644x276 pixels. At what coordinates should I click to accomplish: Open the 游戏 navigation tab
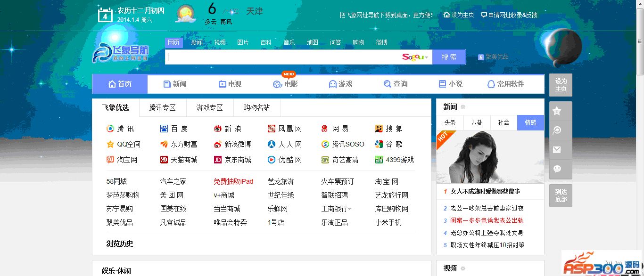[340, 84]
